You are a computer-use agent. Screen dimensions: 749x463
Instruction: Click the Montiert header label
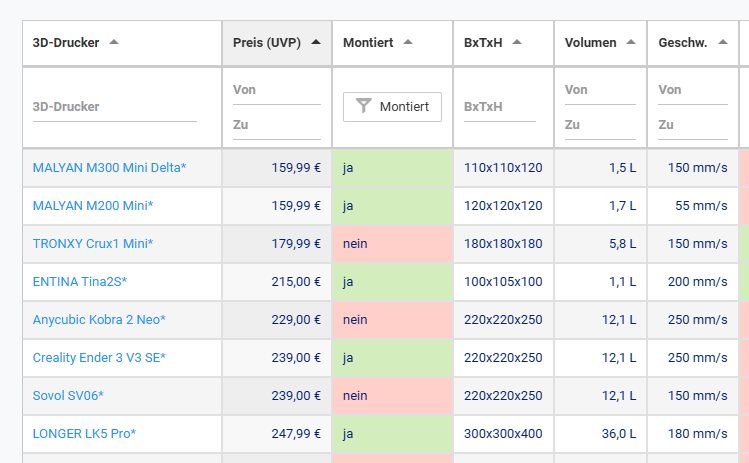point(368,43)
